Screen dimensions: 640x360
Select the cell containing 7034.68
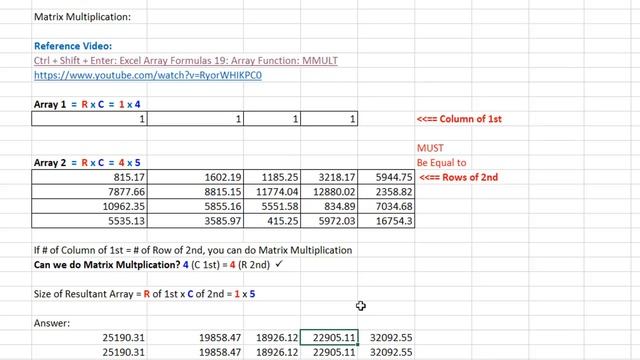[x=386, y=206]
